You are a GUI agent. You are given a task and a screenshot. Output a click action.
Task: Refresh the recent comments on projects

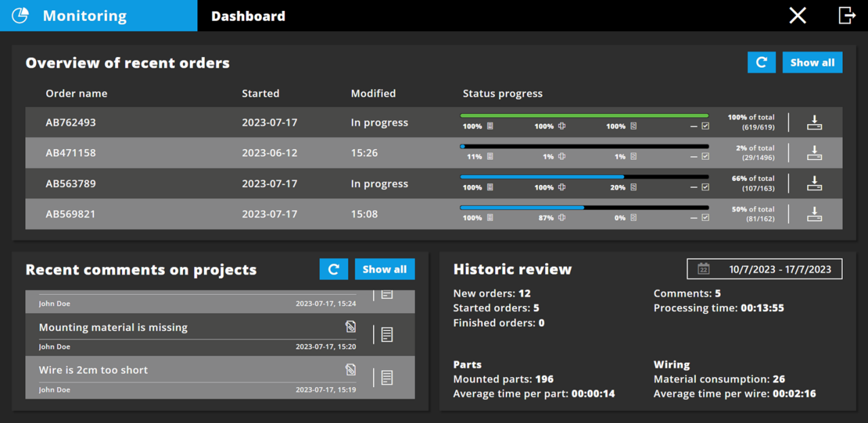click(334, 269)
